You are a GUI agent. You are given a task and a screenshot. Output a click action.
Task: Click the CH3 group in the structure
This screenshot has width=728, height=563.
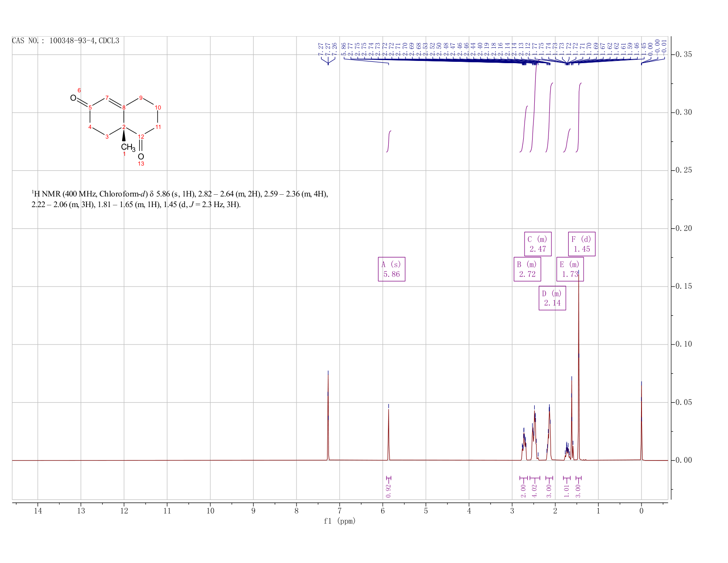tap(128, 147)
